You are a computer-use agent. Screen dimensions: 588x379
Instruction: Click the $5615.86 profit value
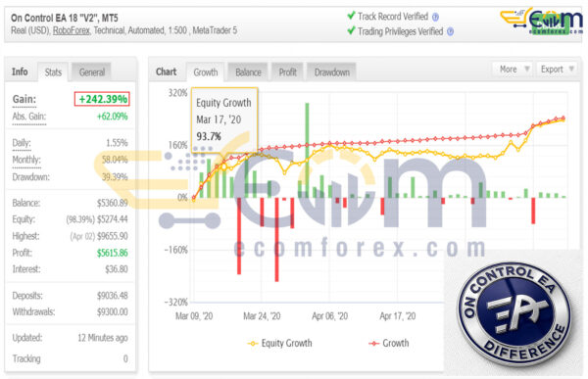point(113,253)
